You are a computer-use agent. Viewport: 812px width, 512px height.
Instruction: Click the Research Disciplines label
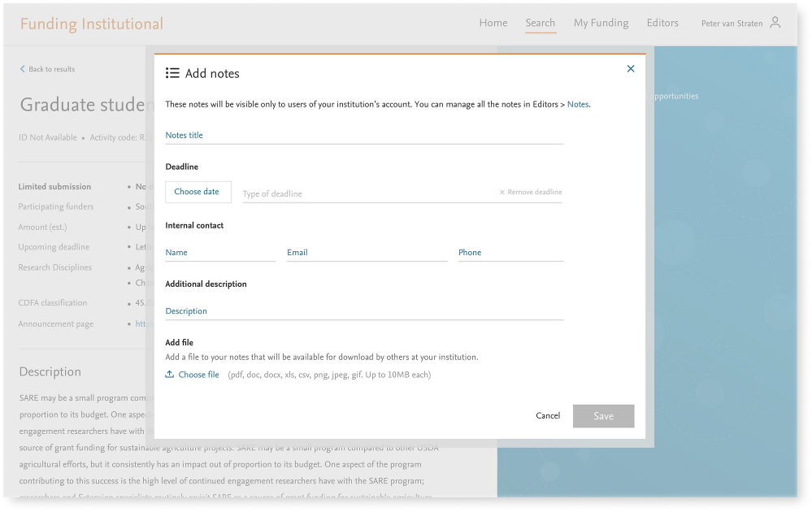click(55, 267)
